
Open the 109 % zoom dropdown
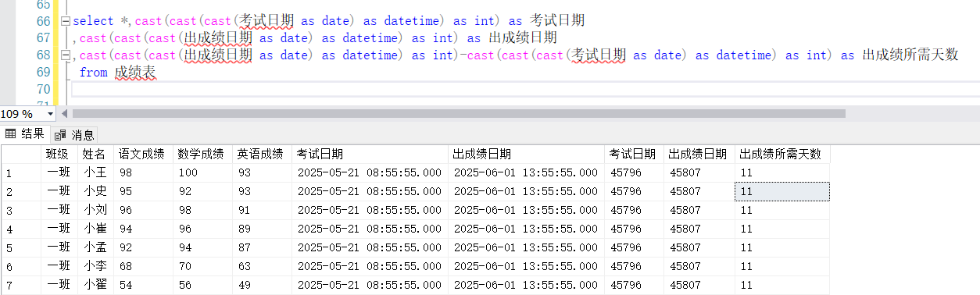[51, 114]
